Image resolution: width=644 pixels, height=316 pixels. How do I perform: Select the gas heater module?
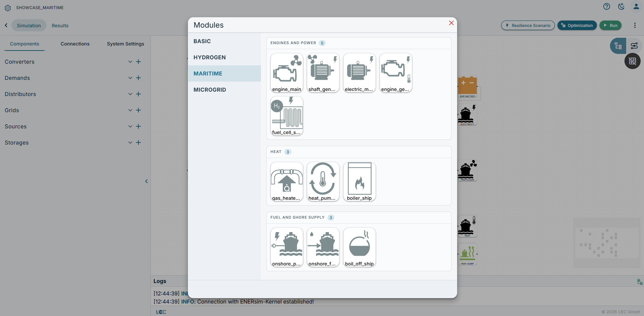coord(286,182)
